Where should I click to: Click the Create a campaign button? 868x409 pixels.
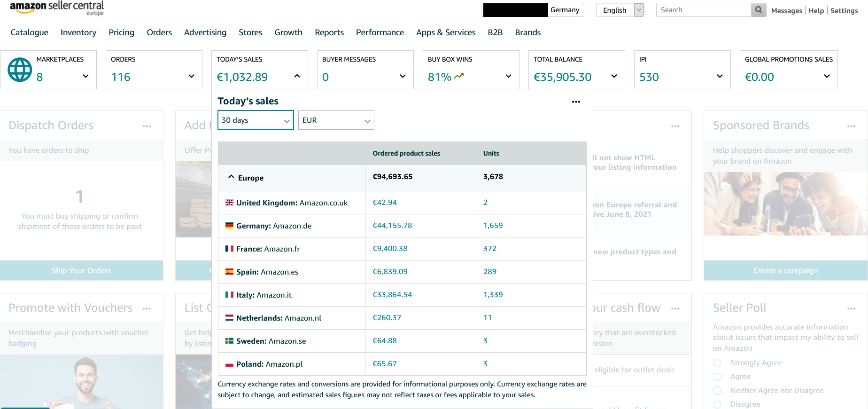[785, 271]
